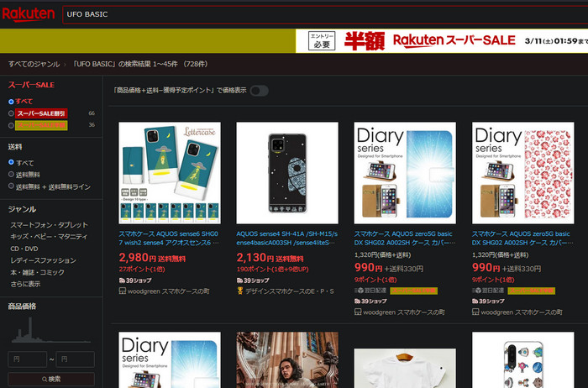The width and height of the screenshot is (588, 388).
Task: Open スマートフォン・タブレット genre
Action: coord(49,225)
